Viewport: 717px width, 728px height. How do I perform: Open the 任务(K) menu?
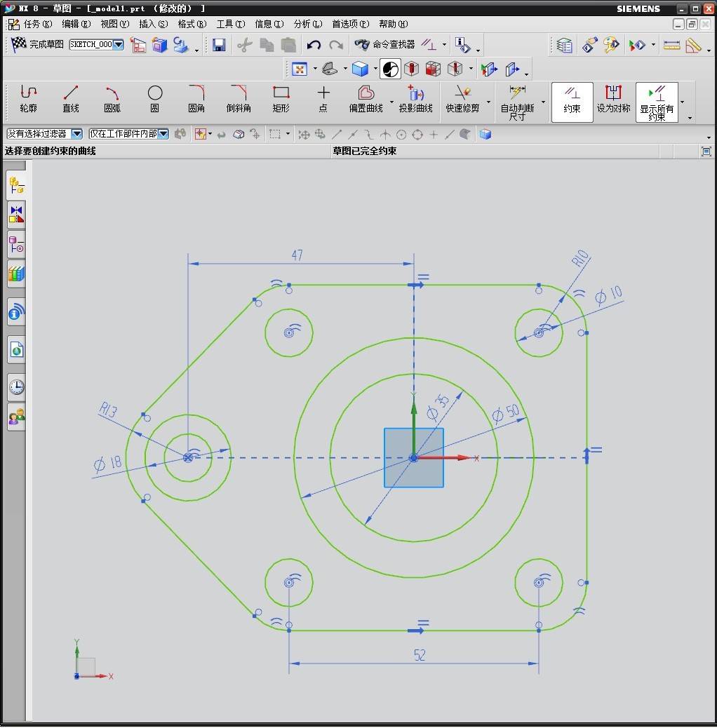(x=38, y=24)
